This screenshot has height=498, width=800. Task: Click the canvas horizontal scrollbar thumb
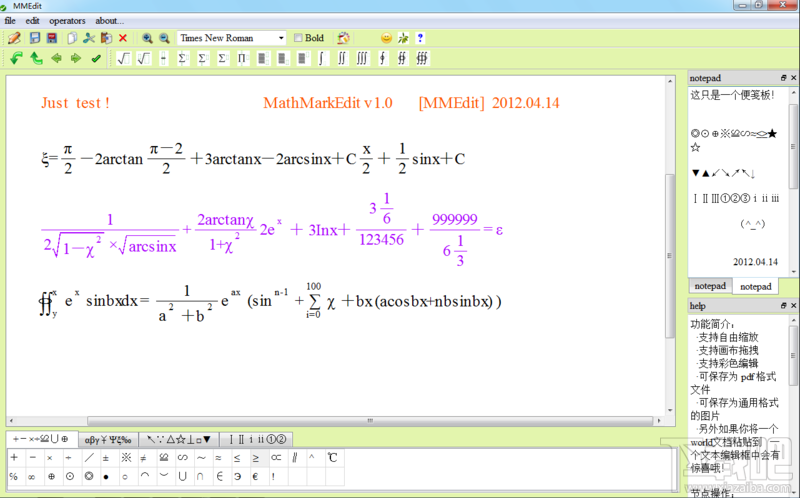tap(370, 421)
